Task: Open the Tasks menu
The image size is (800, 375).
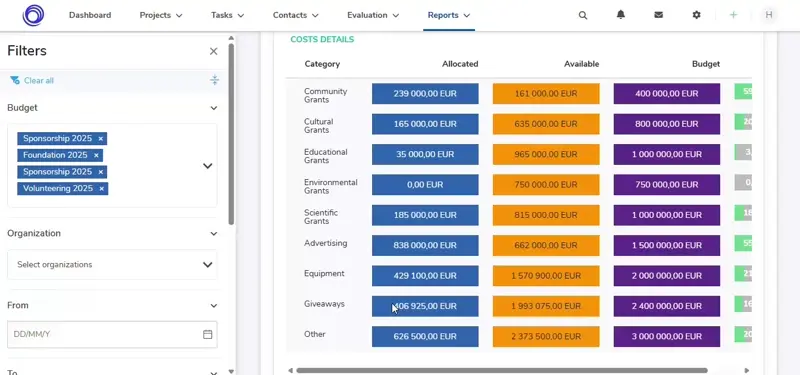Action: tap(228, 15)
